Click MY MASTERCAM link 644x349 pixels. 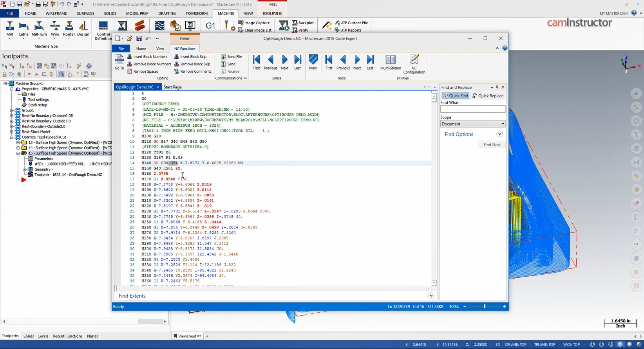click(613, 13)
